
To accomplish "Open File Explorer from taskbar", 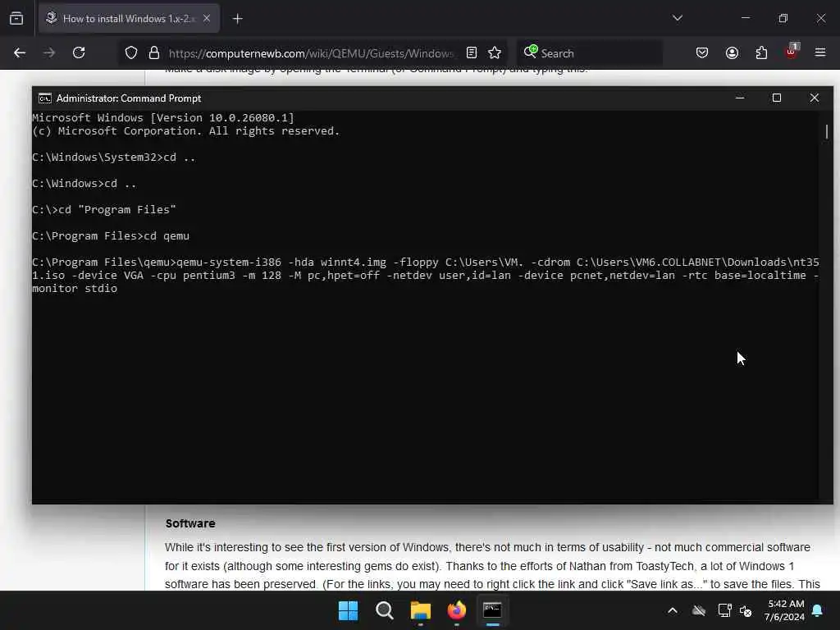I will click(x=421, y=610).
